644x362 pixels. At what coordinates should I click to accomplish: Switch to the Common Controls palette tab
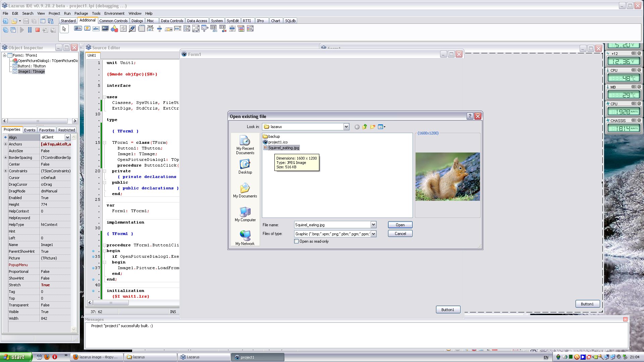pyautogui.click(x=113, y=21)
